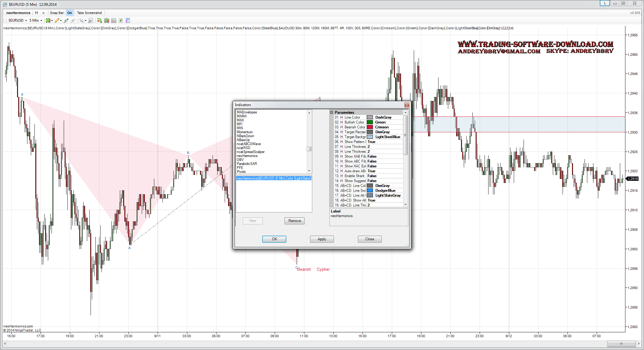644x350 pixels.
Task: Click the zoom in magnifier icon
Action: tap(66, 20)
